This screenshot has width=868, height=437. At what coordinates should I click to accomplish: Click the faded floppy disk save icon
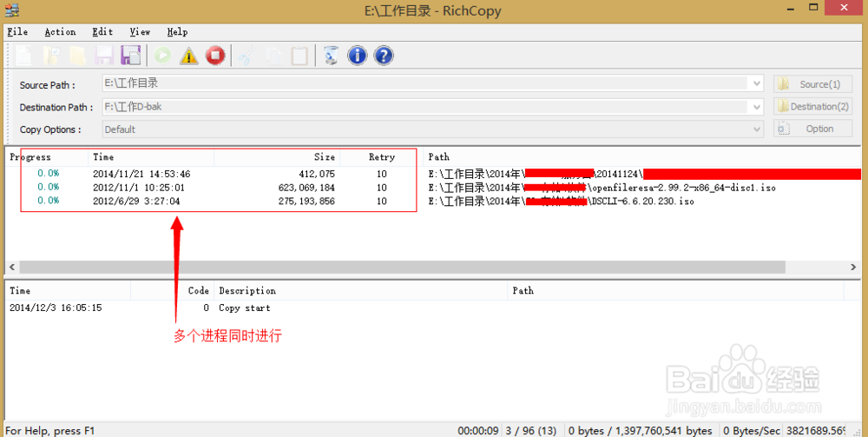click(x=104, y=56)
